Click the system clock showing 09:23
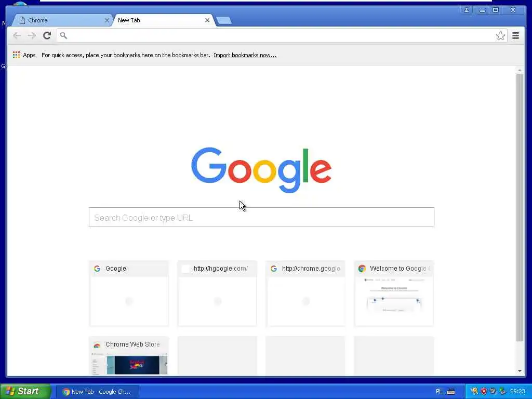The image size is (532, 399). tap(517, 392)
